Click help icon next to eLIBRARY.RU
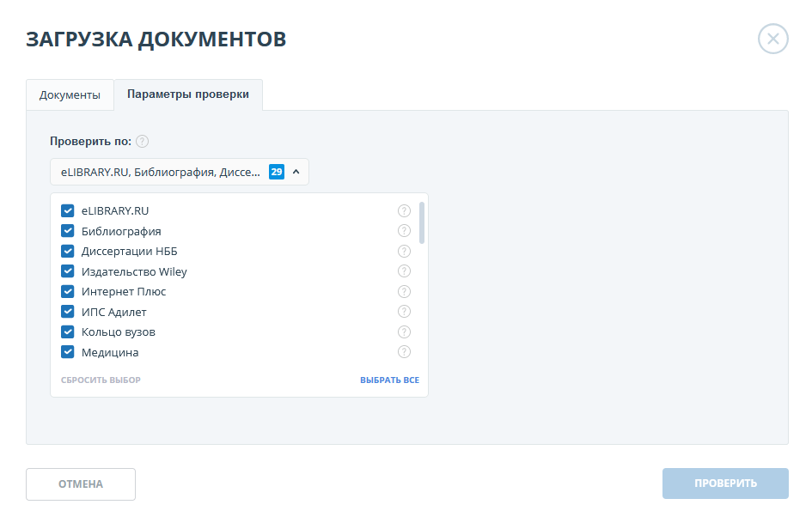This screenshot has width=812, height=523. [404, 211]
